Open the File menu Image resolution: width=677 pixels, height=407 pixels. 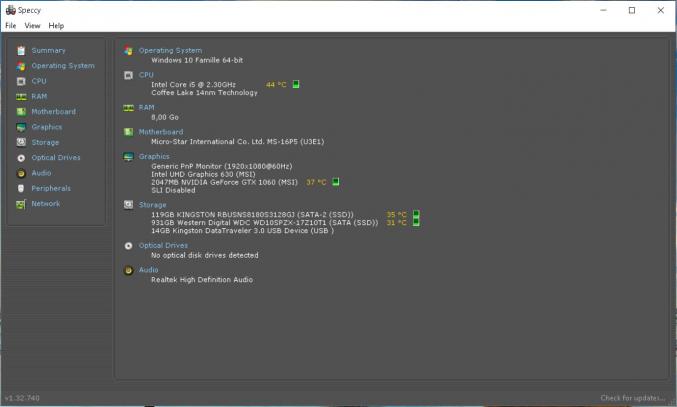(11, 26)
